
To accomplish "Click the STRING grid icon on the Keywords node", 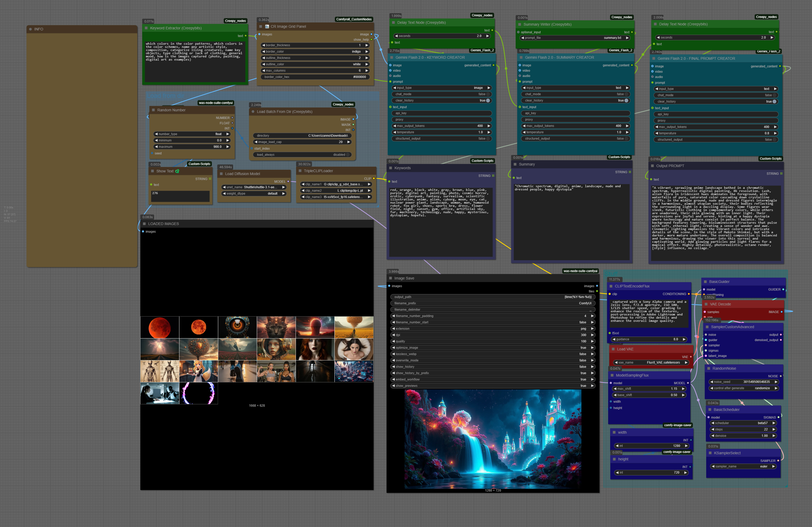I will (493, 176).
